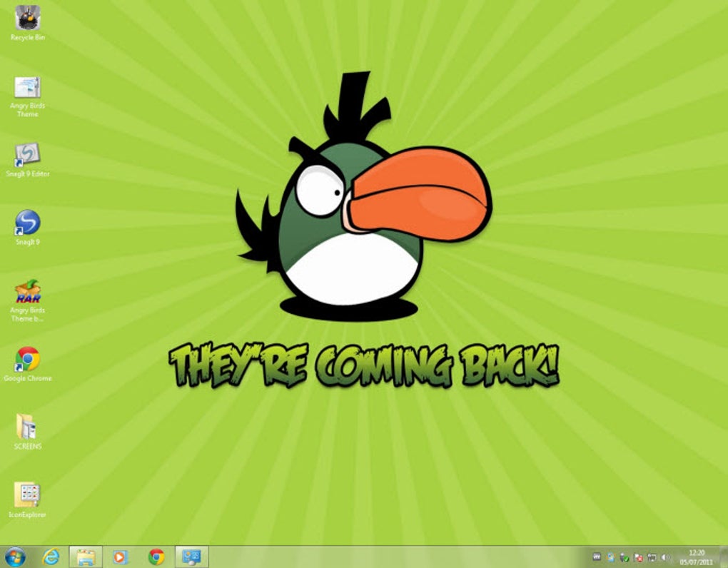Click the 'SCREENS' folder label
The image size is (728, 568).
28,446
